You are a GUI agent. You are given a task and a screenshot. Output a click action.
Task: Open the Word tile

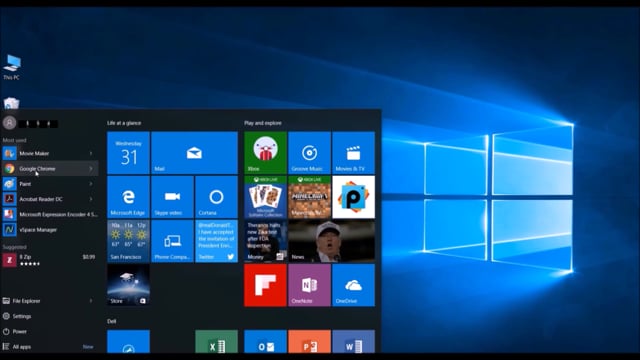[x=353, y=342]
